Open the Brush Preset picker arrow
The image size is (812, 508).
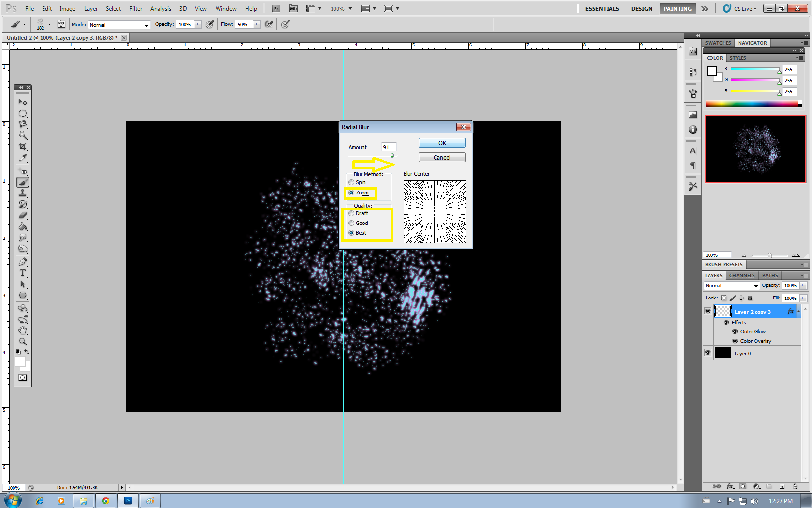tap(49, 24)
